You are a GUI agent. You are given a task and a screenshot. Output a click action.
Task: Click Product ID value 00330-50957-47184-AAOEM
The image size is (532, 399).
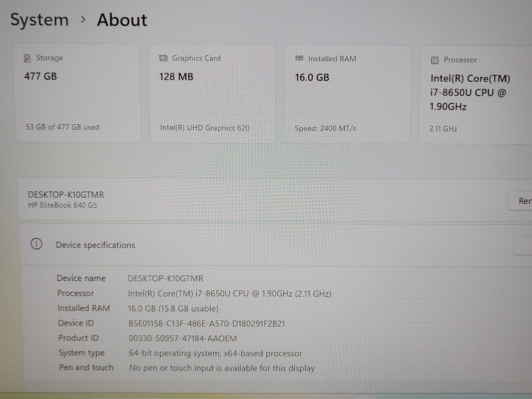tap(183, 338)
